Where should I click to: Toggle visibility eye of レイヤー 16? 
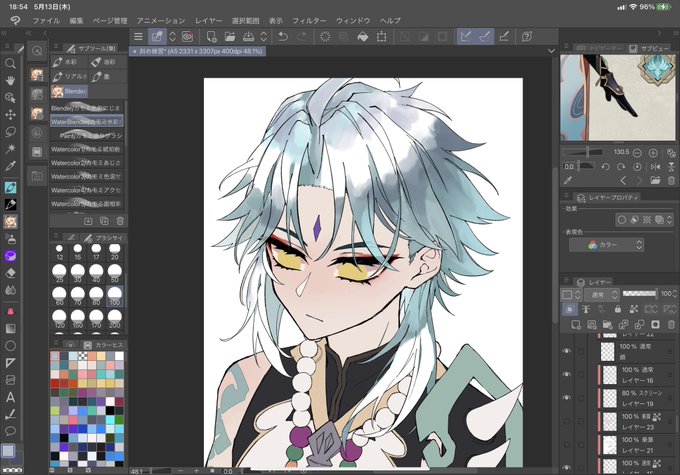(x=566, y=374)
